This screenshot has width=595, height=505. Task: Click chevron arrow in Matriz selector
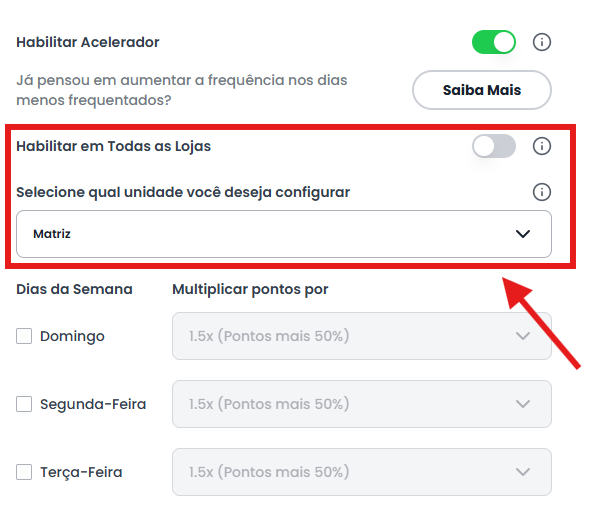pos(523,234)
